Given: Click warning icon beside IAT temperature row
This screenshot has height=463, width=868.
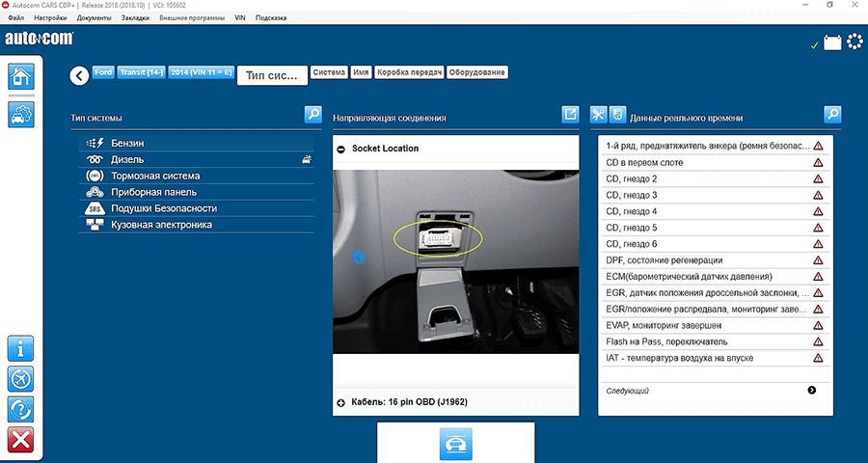Looking at the screenshot, I should [818, 358].
